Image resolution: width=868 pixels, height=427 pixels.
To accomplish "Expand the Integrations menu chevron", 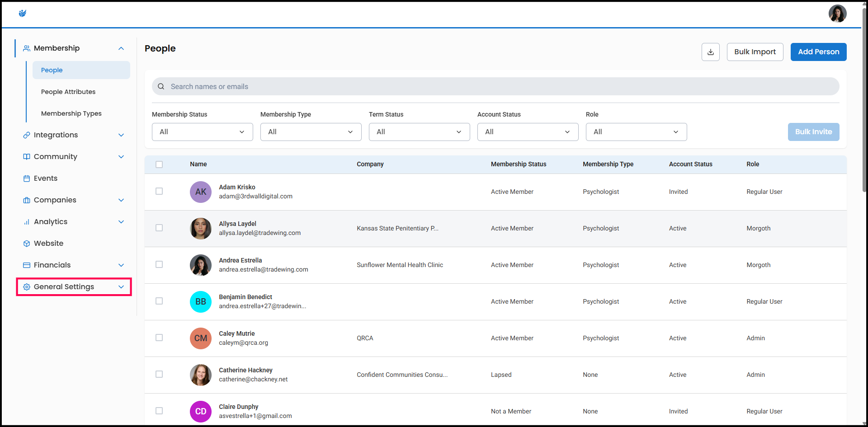I will click(121, 135).
